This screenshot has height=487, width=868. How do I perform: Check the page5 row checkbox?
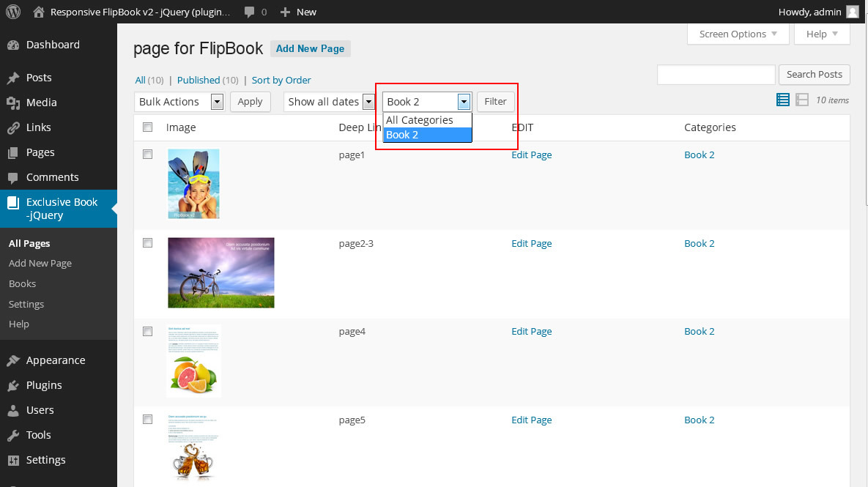point(148,420)
